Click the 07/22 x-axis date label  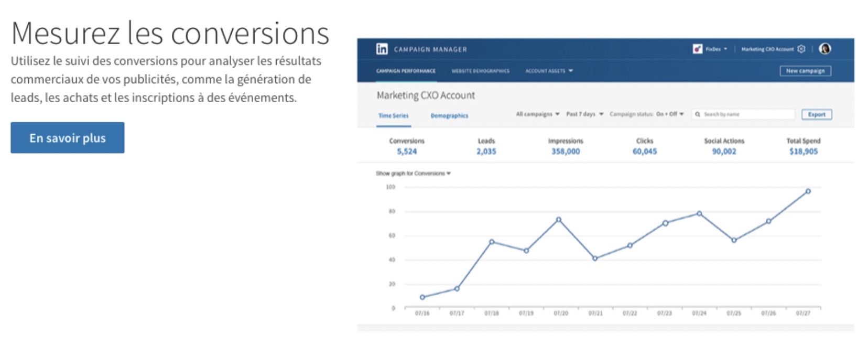tap(630, 313)
